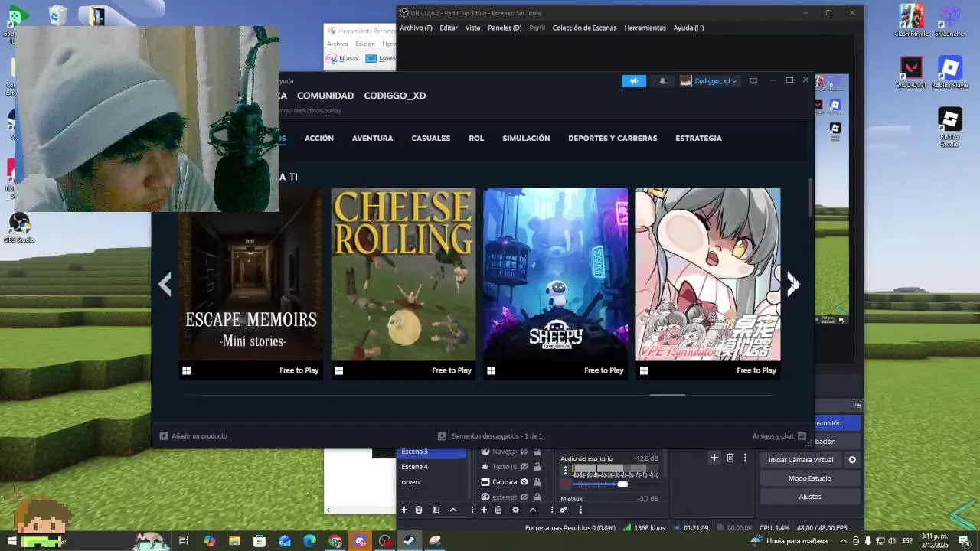Open scene transitions three-dot menu
The height and width of the screenshot is (551, 980).
(745, 458)
